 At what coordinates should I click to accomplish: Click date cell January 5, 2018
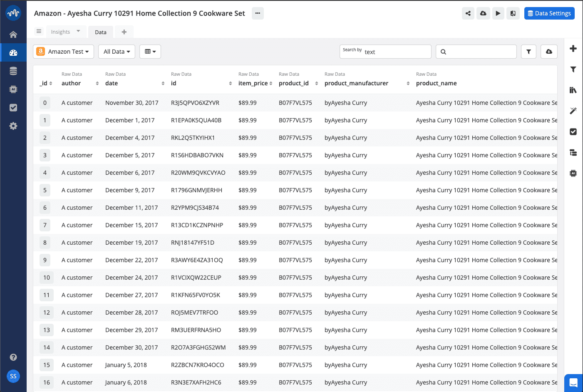pyautogui.click(x=126, y=365)
